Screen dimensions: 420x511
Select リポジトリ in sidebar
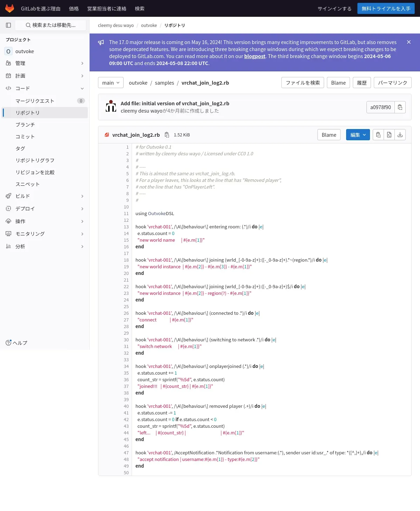pos(45,113)
